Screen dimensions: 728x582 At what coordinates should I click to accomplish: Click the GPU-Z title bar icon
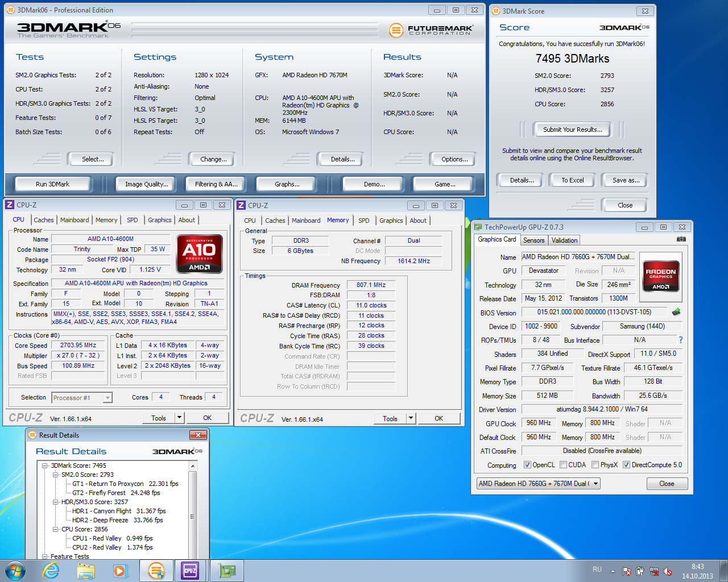[478, 227]
